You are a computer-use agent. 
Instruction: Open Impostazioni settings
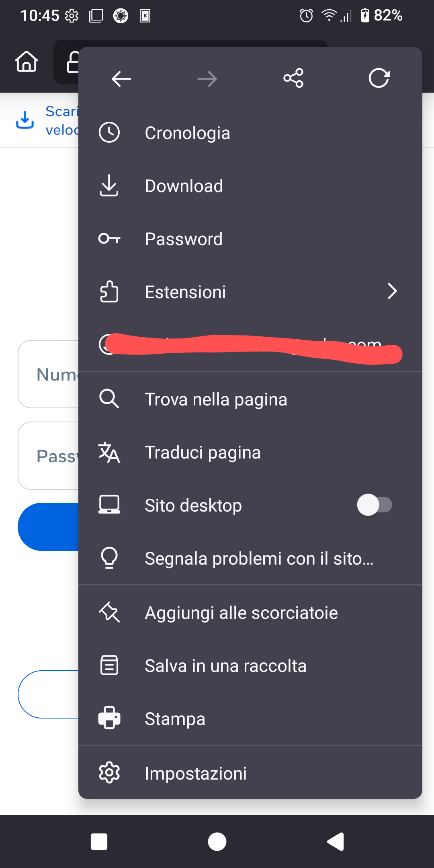pos(196,773)
